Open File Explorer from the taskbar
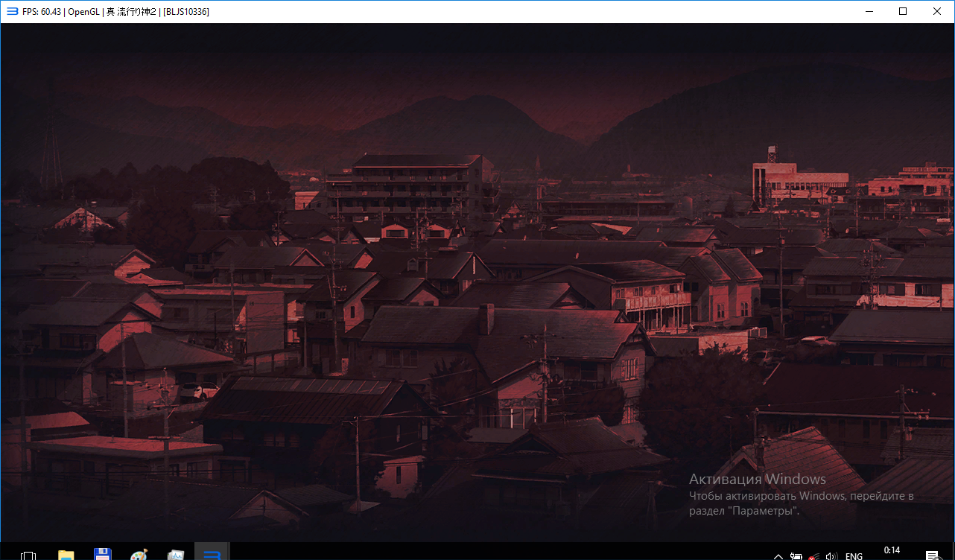 (66, 554)
